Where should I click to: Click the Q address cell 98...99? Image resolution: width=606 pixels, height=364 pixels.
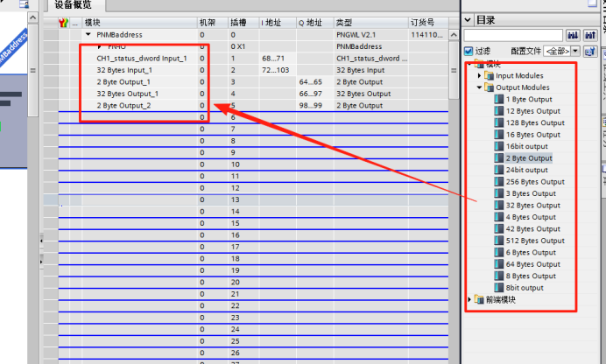pyautogui.click(x=315, y=105)
